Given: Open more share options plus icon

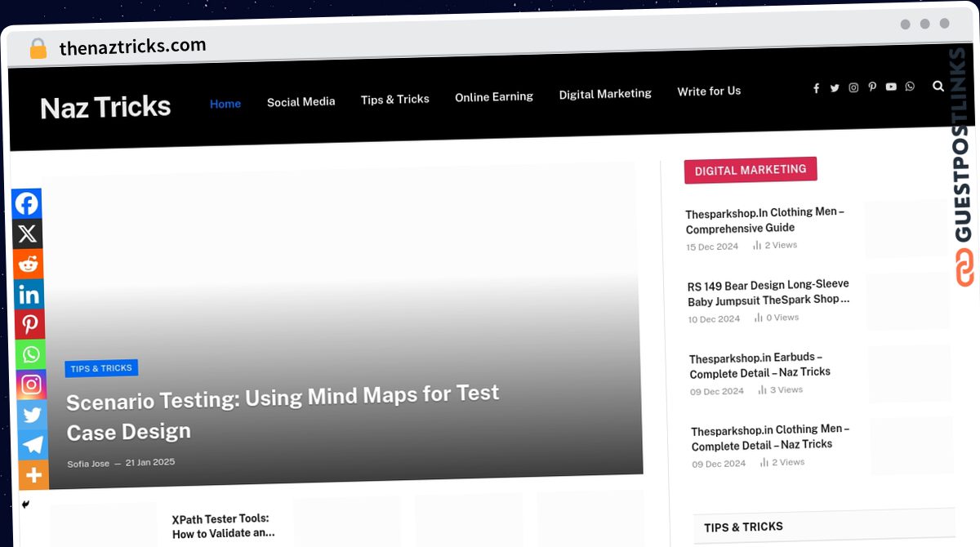Looking at the screenshot, I should [x=34, y=475].
